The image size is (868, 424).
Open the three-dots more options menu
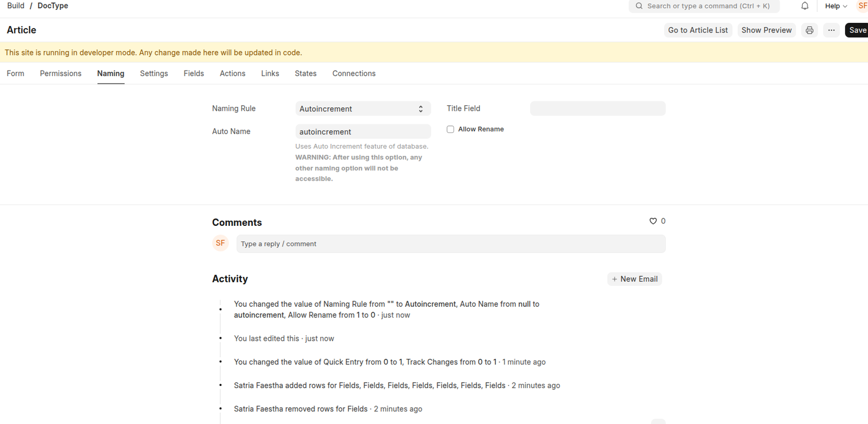pyautogui.click(x=831, y=30)
